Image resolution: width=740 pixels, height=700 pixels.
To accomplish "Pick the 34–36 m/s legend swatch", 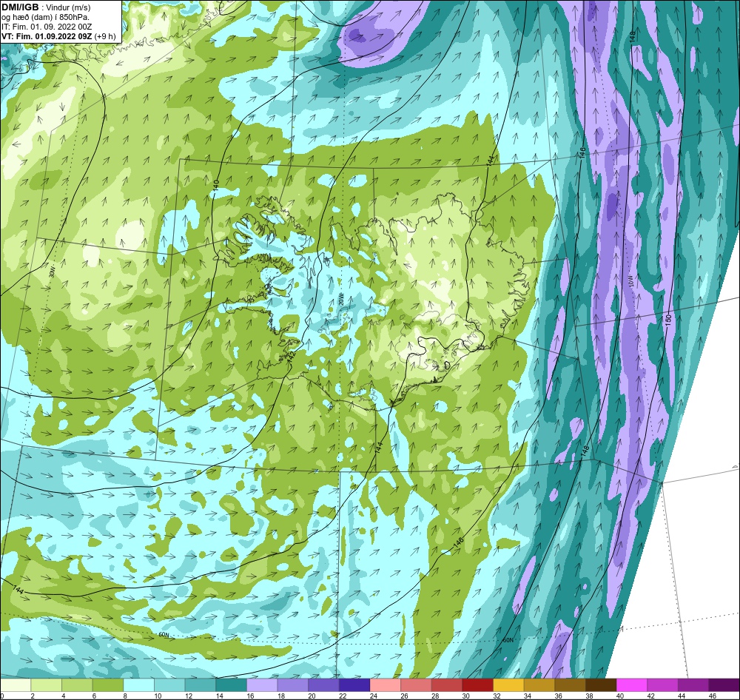I will pos(539,685).
